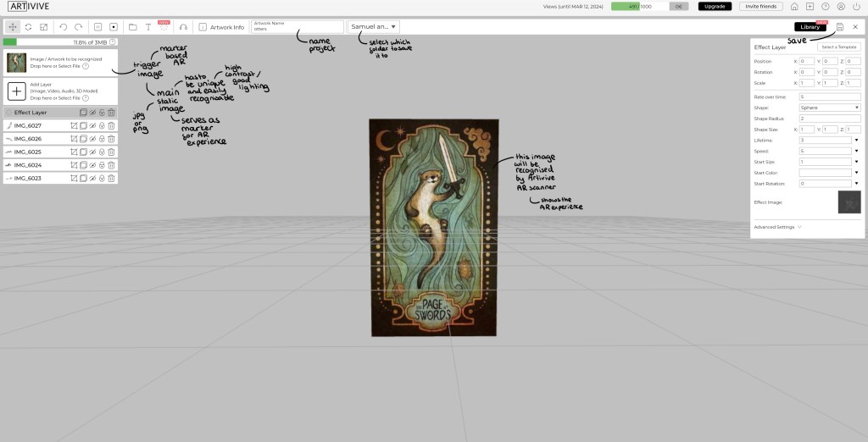
Task: Click the save icon next to Library
Action: 839,27
